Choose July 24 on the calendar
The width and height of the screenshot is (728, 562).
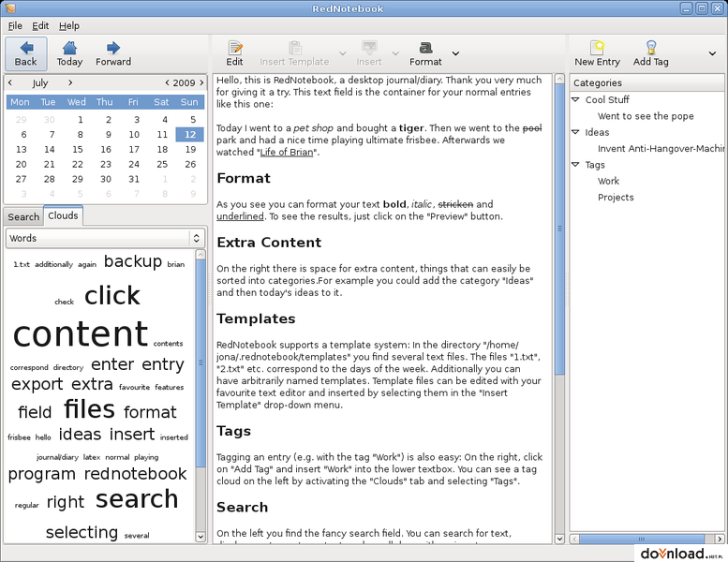click(134, 164)
